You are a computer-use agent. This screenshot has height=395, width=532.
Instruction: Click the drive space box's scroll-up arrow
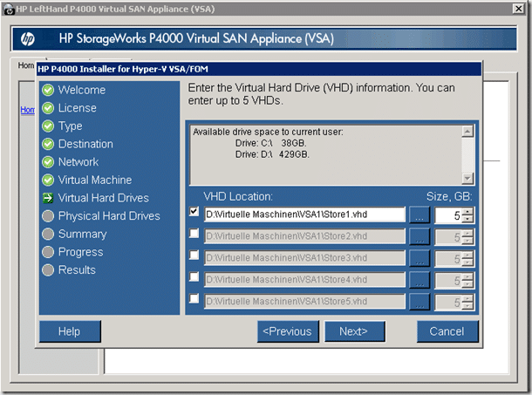pos(467,132)
